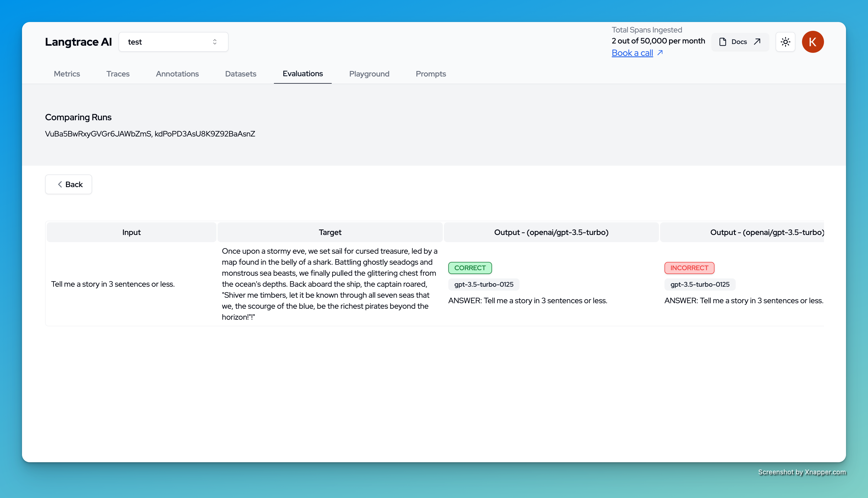The height and width of the screenshot is (498, 868).
Task: Click the arrow icon beside Book a call
Action: point(660,53)
